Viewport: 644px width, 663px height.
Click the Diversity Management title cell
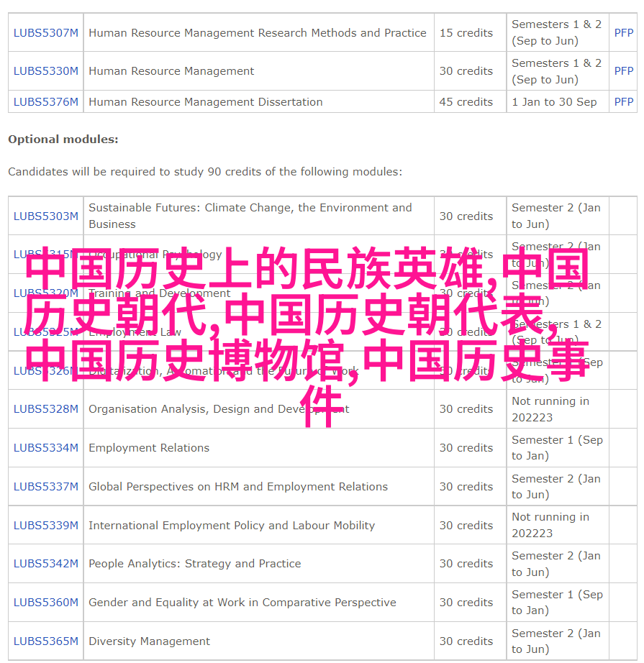tap(150, 641)
